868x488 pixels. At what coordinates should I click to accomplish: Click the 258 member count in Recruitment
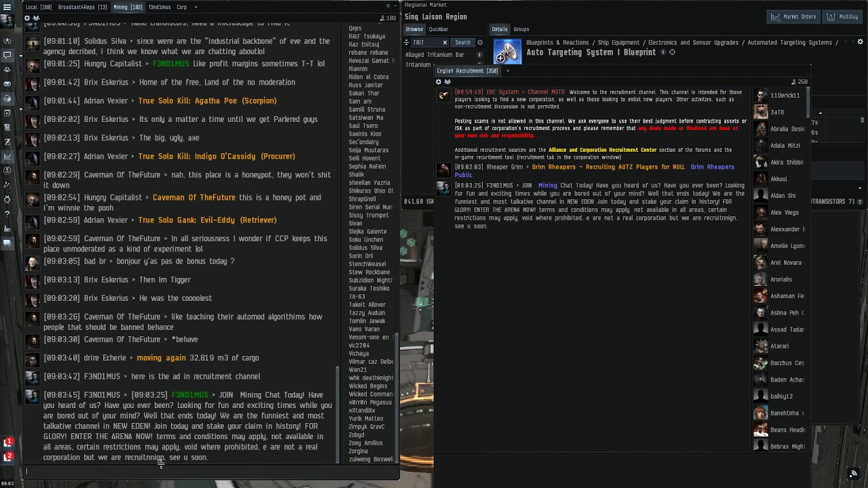800,82
